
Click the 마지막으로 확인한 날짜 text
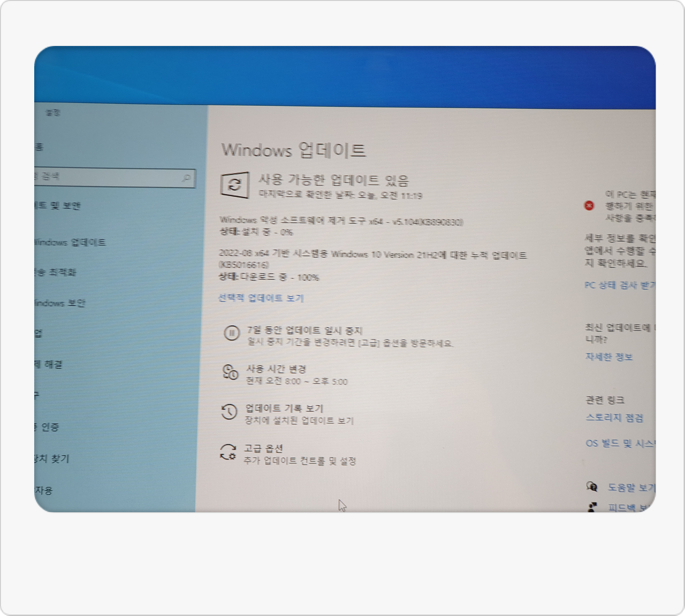(x=340, y=195)
